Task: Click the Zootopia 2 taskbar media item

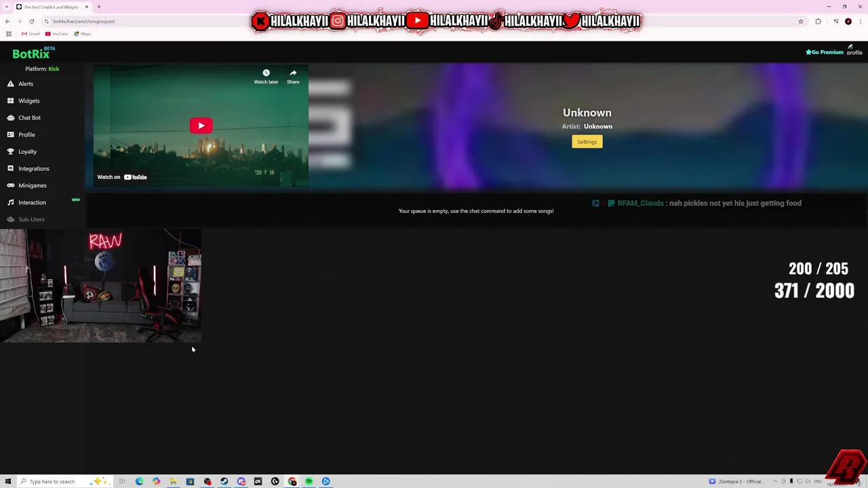Action: [x=736, y=481]
